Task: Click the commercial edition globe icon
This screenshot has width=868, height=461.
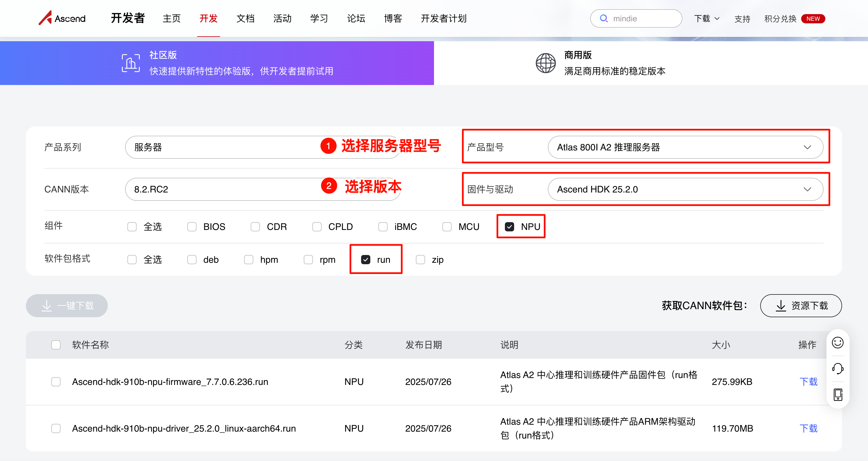Action: coord(545,63)
